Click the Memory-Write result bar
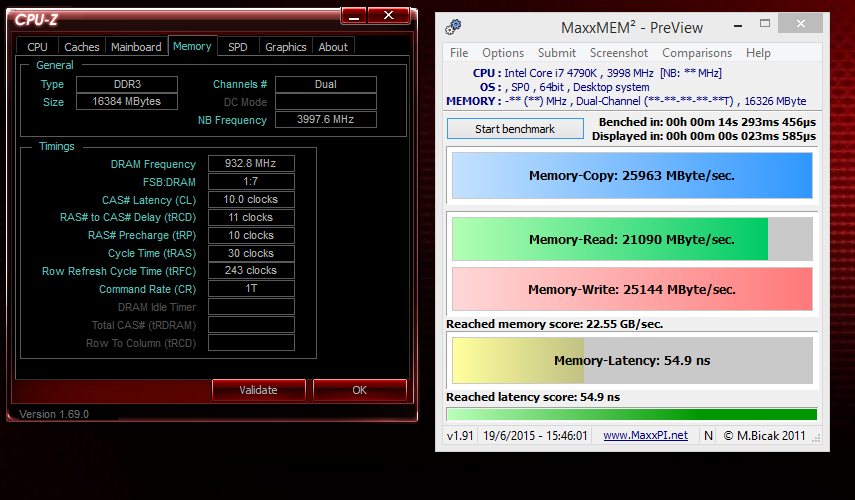The image size is (855, 500). point(632,289)
